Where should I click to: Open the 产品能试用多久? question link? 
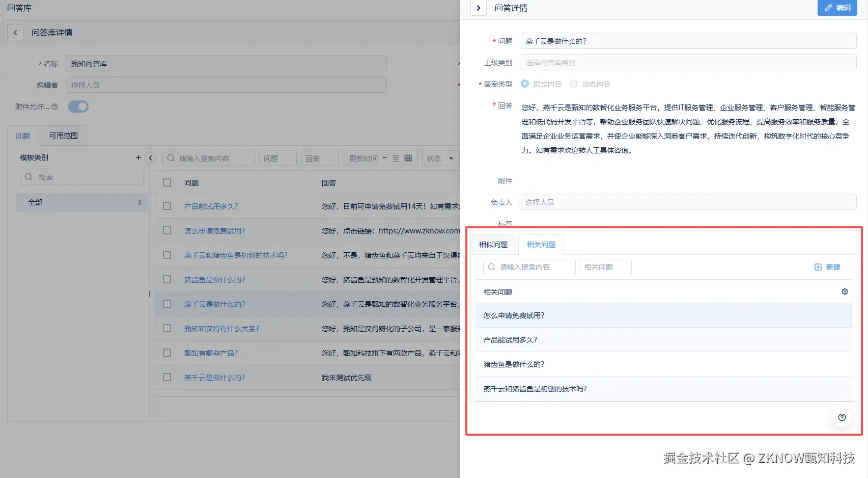(x=211, y=206)
